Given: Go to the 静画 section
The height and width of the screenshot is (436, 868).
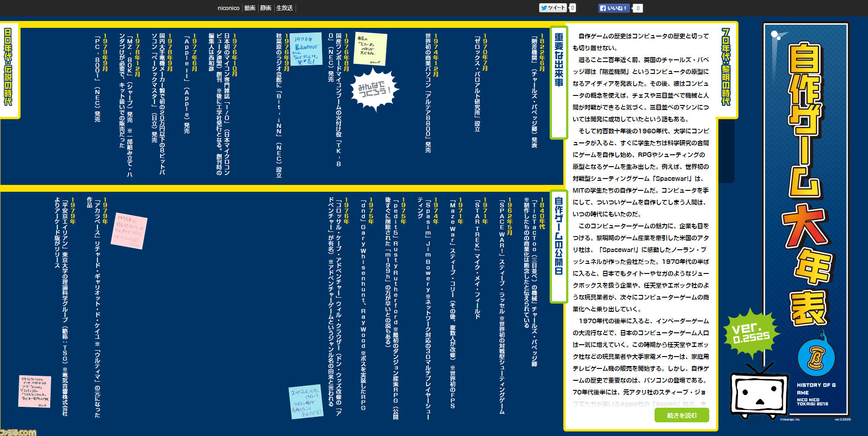Looking at the screenshot, I should pos(265,8).
